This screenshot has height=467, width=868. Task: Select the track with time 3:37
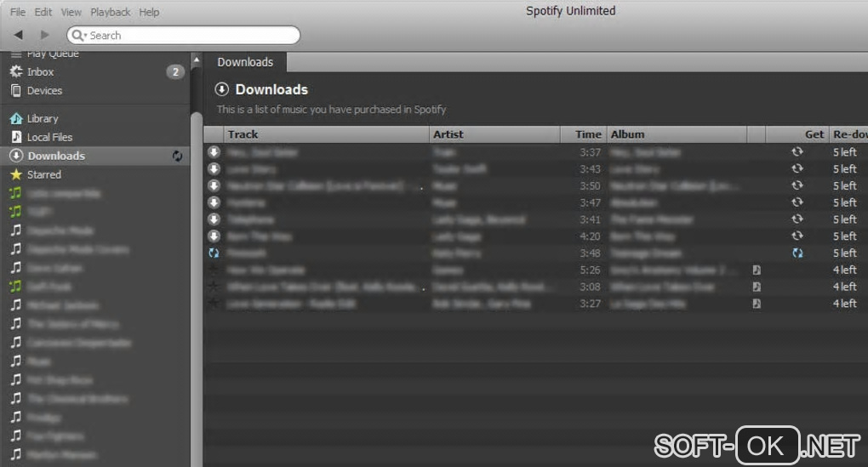[536, 152]
